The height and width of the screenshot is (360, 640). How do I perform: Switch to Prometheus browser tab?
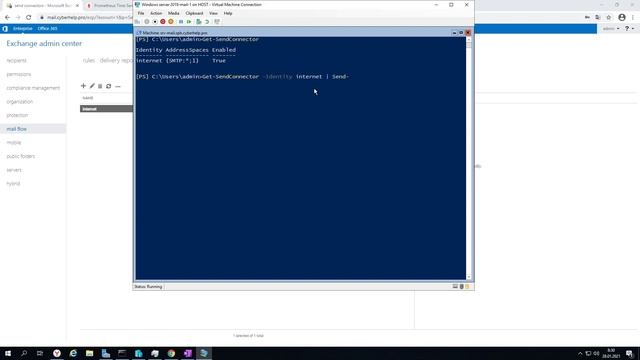109,6
